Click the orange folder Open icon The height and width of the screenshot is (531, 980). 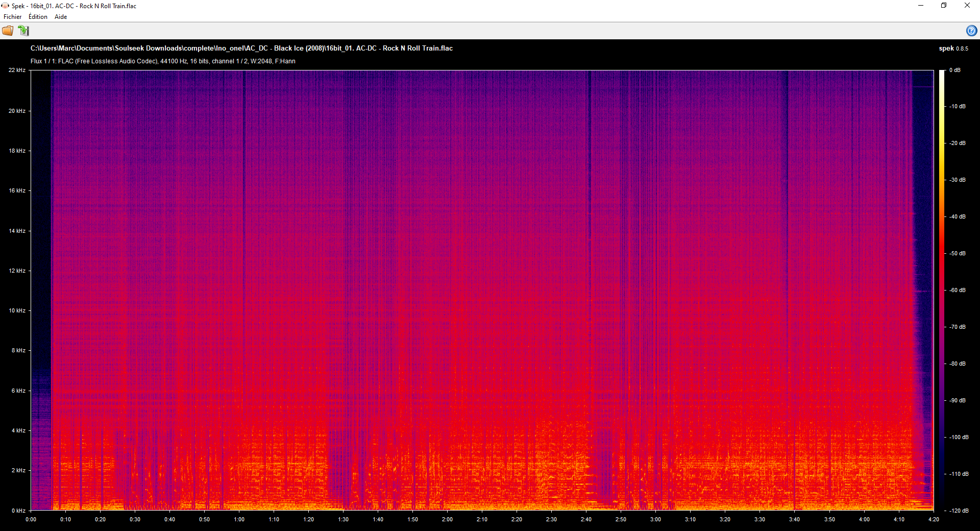click(x=8, y=31)
